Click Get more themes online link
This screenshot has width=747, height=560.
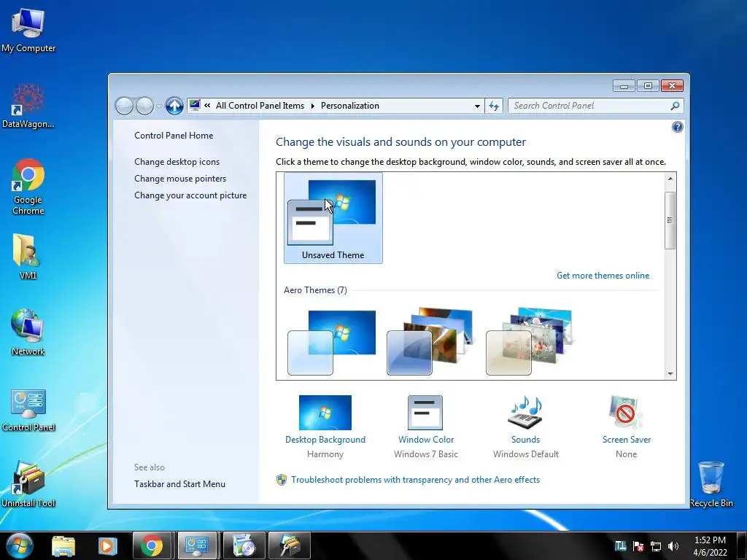click(603, 275)
